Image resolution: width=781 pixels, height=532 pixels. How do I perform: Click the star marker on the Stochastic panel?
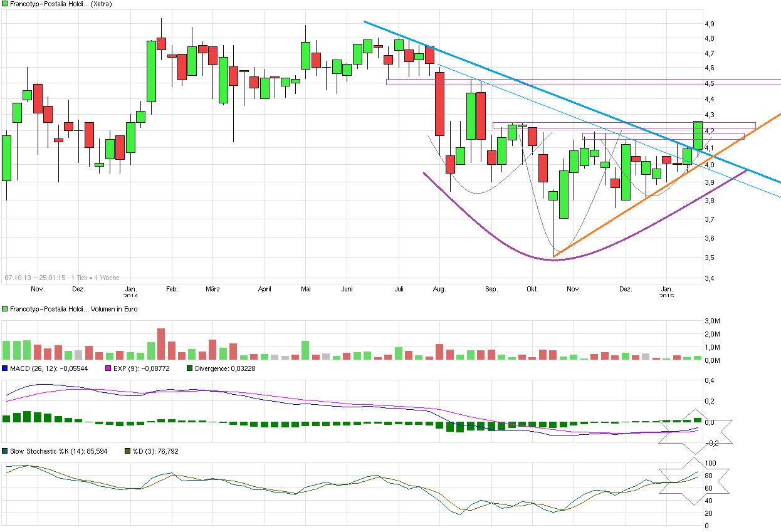click(x=695, y=480)
